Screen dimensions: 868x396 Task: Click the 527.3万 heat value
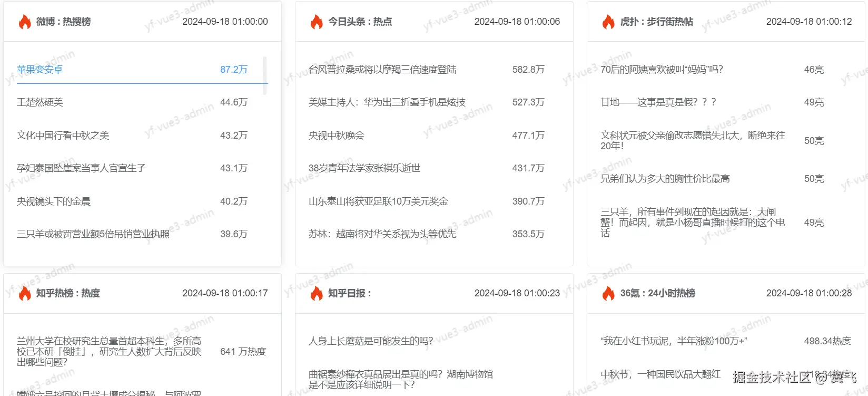528,102
